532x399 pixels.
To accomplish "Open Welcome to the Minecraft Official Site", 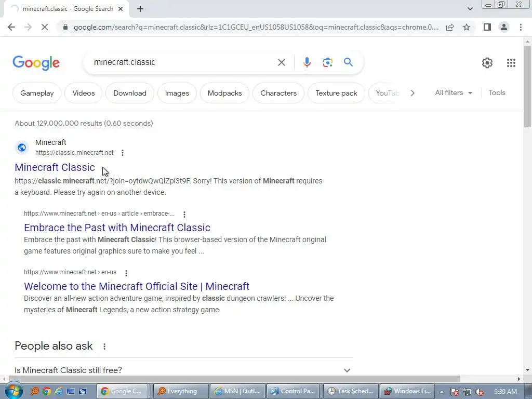I will click(137, 286).
